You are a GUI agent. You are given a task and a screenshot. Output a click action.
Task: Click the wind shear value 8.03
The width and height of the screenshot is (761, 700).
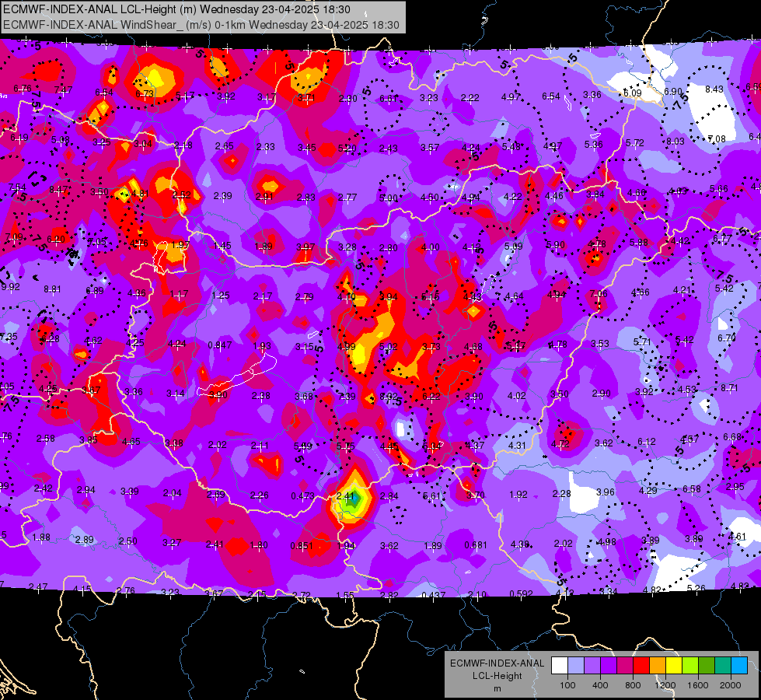(x=675, y=141)
